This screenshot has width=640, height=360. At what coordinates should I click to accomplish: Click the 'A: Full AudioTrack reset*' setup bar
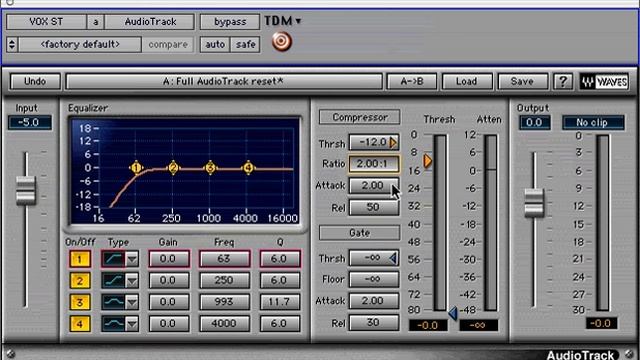[224, 82]
